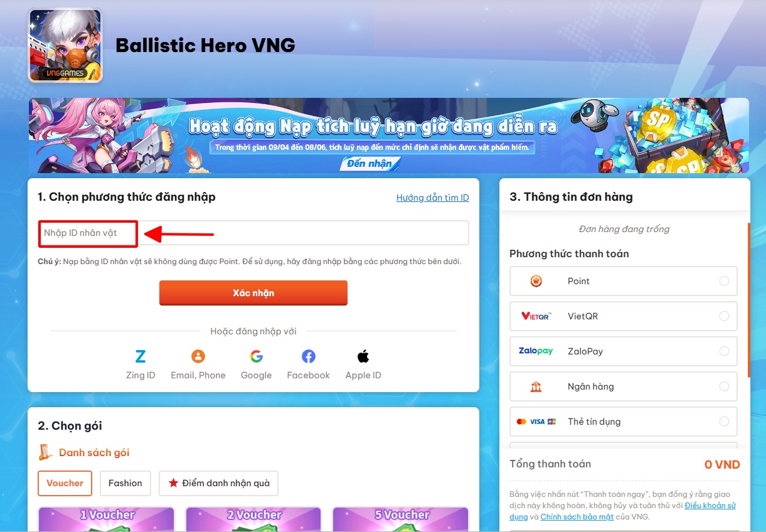Click the orange order panel scrollbar
766x532 pixels.
748,300
